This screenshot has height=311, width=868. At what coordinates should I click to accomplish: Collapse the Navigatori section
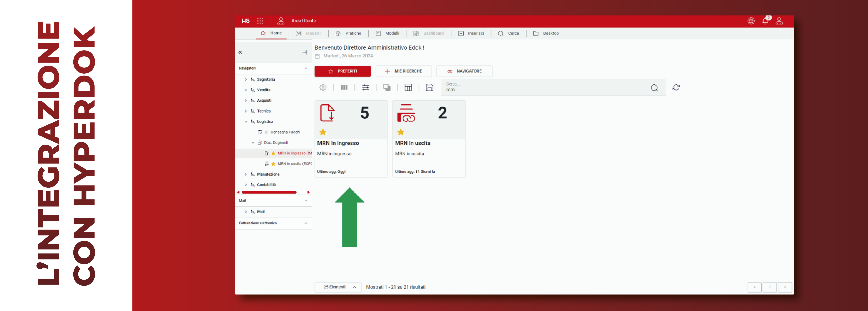tap(306, 68)
